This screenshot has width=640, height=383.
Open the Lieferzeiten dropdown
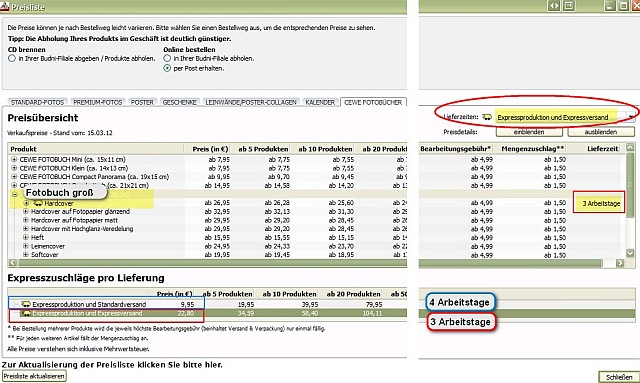click(631, 117)
